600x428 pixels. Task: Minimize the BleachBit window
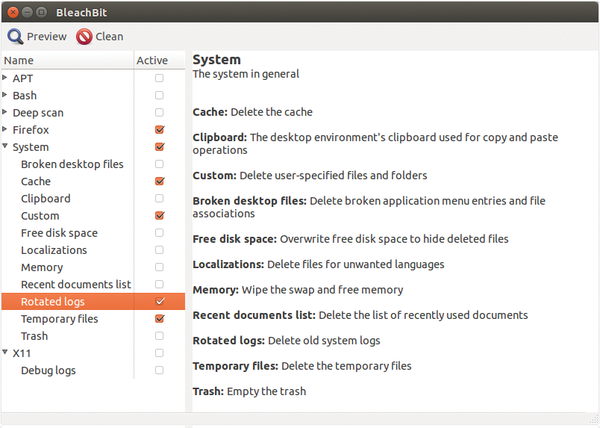27,12
